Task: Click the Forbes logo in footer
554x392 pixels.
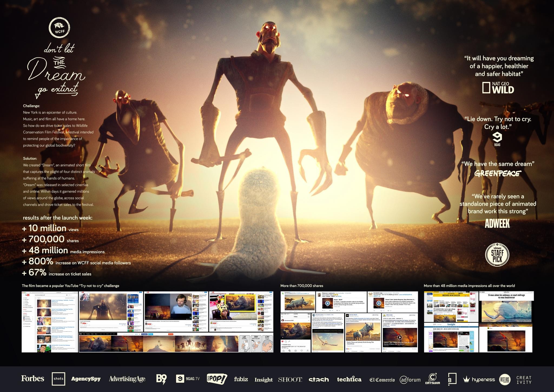Action: coord(33,378)
